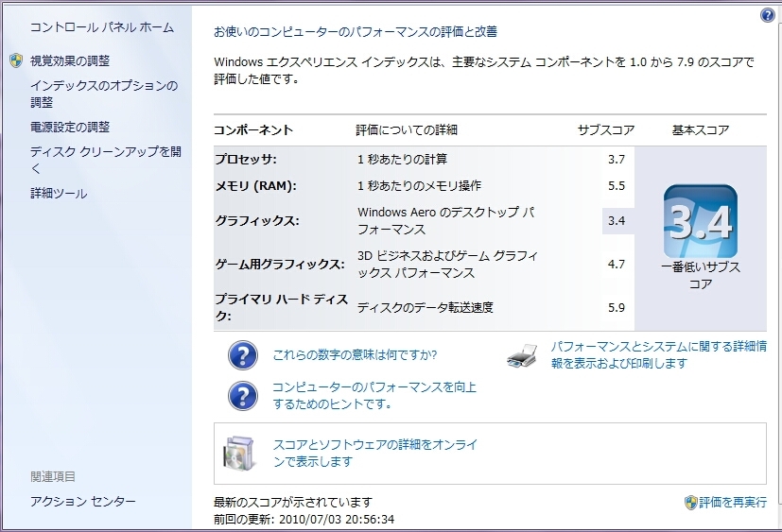782x532 pixels.
Task: Click 最新のスコアが示されています status text
Action: coord(293,502)
